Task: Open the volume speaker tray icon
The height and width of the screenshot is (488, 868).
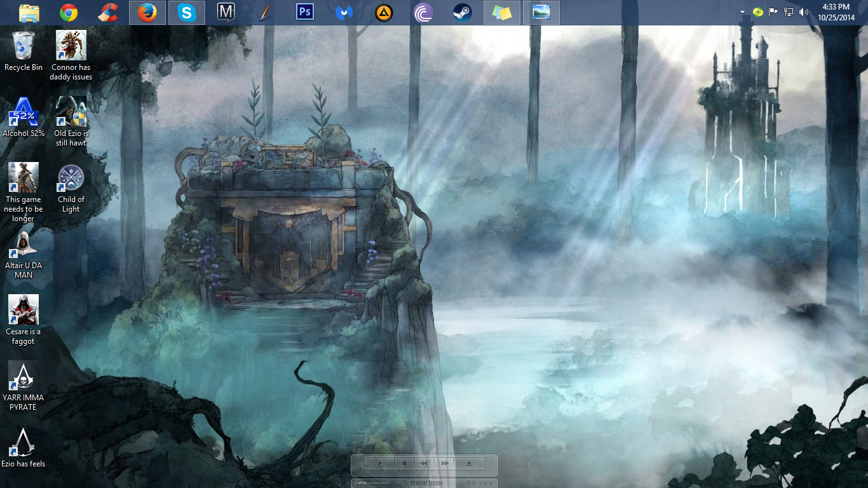Action: (804, 12)
